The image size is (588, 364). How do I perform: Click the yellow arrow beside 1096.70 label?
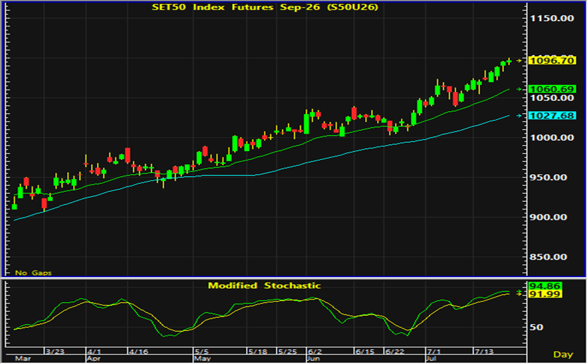pyautogui.click(x=519, y=60)
